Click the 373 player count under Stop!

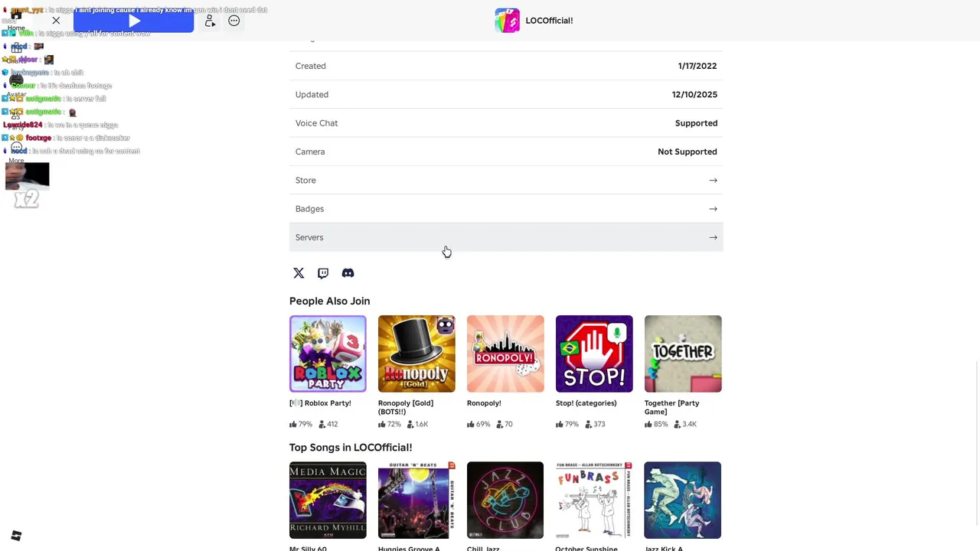[595, 424]
